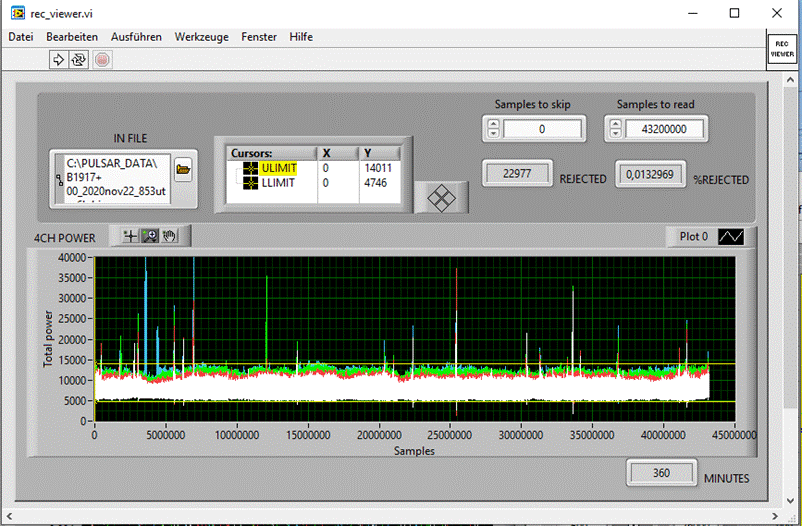The height and width of the screenshot is (526, 802).
Task: Click the horizontal scrollbar right arrow
Action: 775,516
